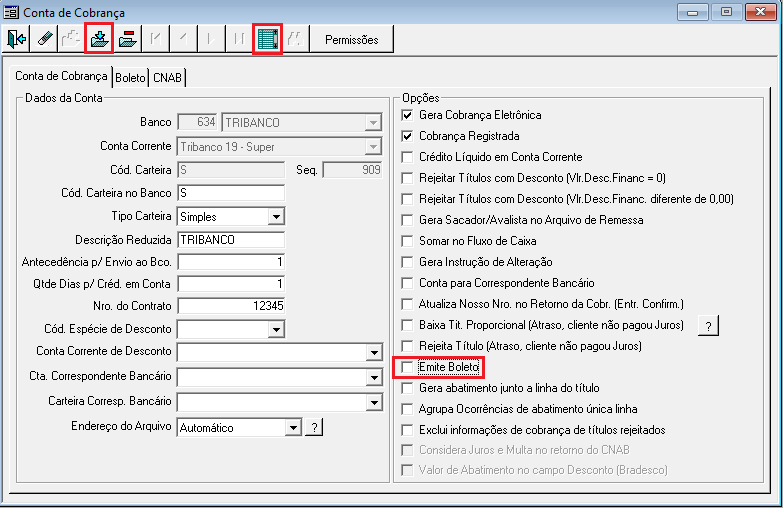Open Conta Corrente de Desconto dropdown

click(374, 353)
